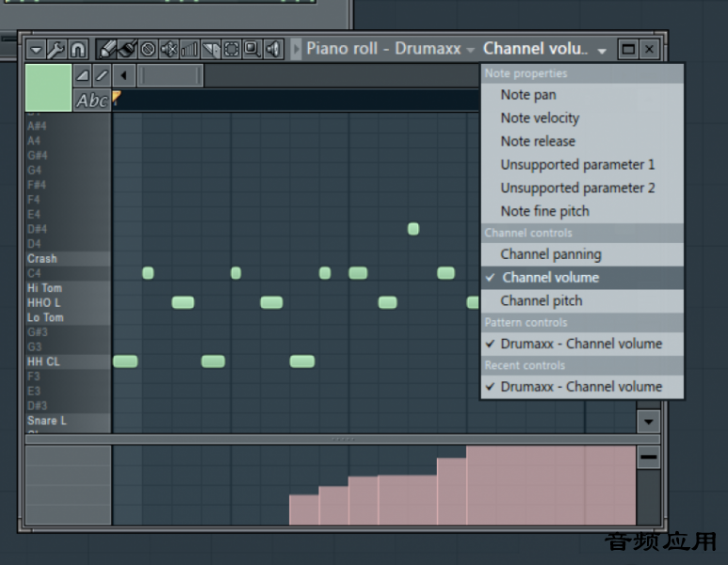Select Channel pitch
728x565 pixels.
pyautogui.click(x=582, y=300)
